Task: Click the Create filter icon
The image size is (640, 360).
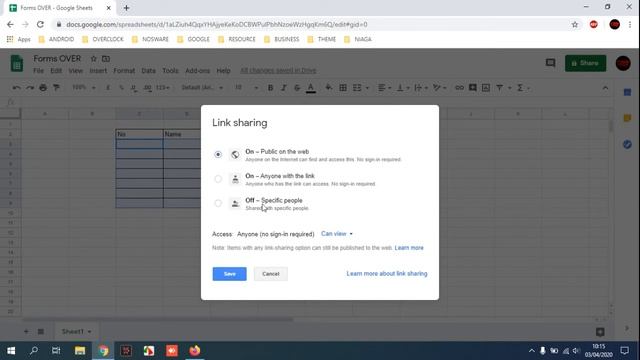Action: [500, 88]
